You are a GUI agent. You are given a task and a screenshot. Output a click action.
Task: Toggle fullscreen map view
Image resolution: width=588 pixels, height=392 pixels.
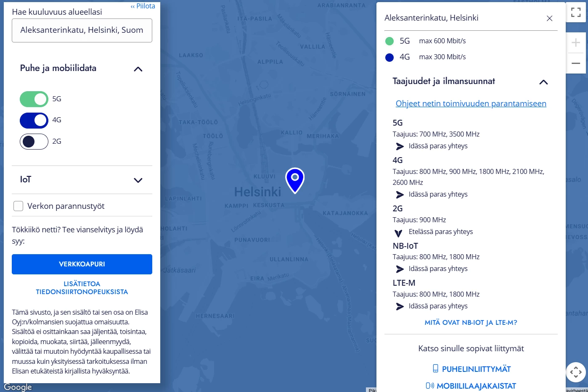pyautogui.click(x=576, y=12)
